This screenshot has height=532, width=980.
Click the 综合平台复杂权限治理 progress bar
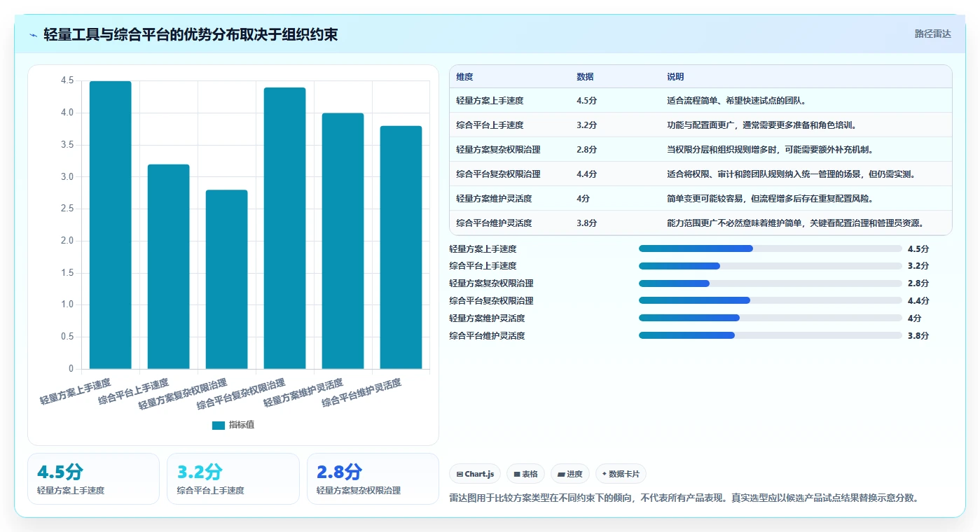(x=771, y=300)
